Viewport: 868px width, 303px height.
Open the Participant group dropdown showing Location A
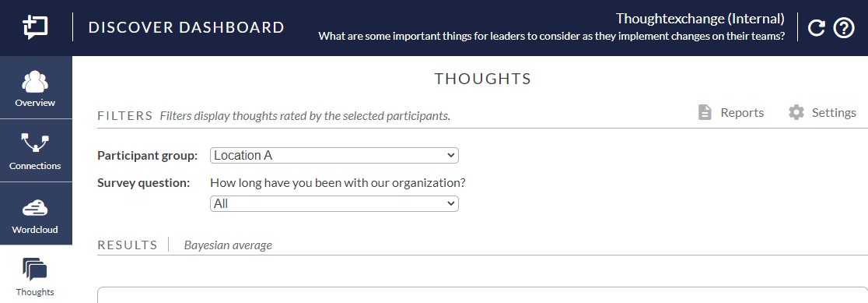pyautogui.click(x=334, y=156)
